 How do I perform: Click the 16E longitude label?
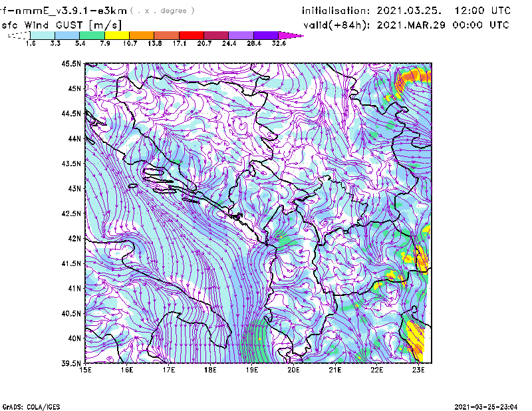[x=127, y=370]
